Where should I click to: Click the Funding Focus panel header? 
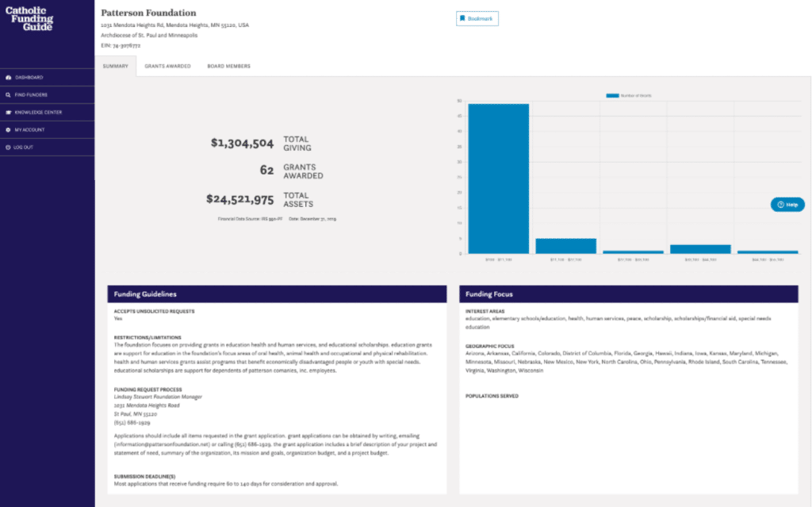629,294
